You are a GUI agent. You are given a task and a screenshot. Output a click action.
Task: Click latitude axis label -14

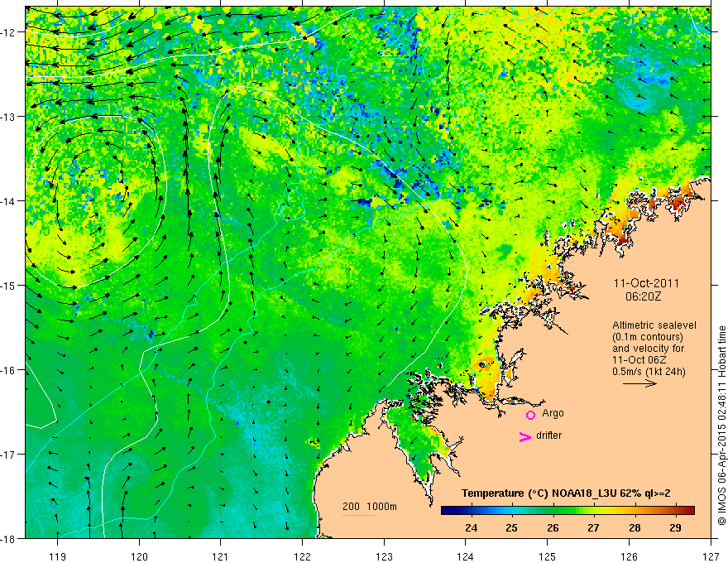(9, 201)
